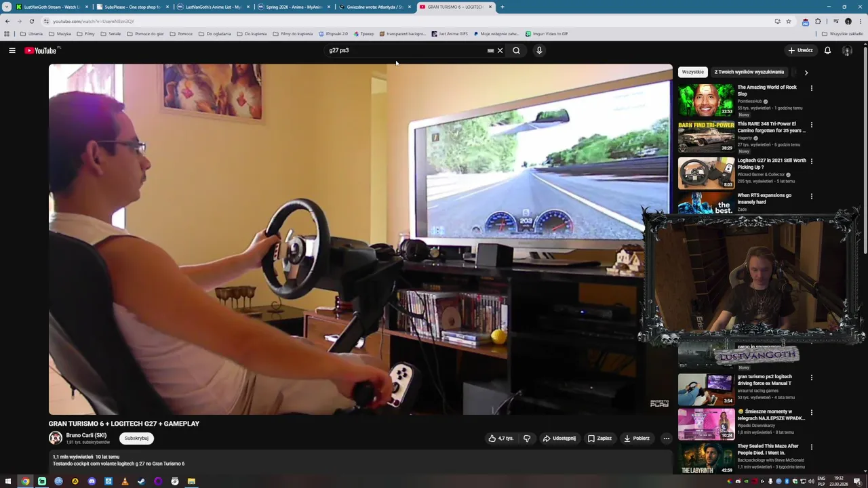Open Wszystkie zakładki bookmarks folder

pyautogui.click(x=842, y=33)
